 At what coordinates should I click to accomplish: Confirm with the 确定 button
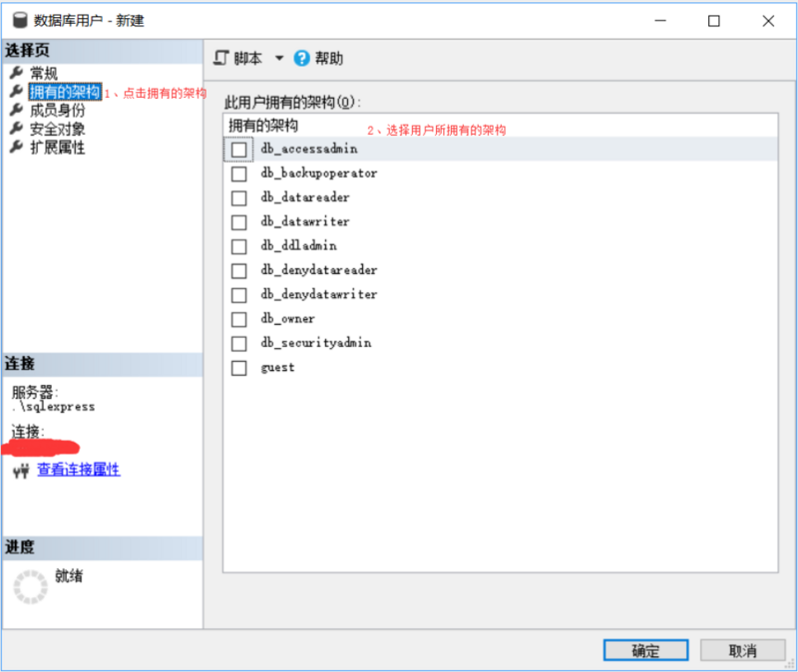click(x=645, y=650)
